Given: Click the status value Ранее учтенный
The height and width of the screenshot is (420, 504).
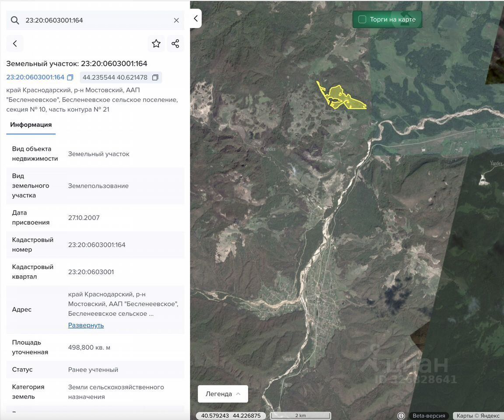Looking at the screenshot, I should 93,370.
